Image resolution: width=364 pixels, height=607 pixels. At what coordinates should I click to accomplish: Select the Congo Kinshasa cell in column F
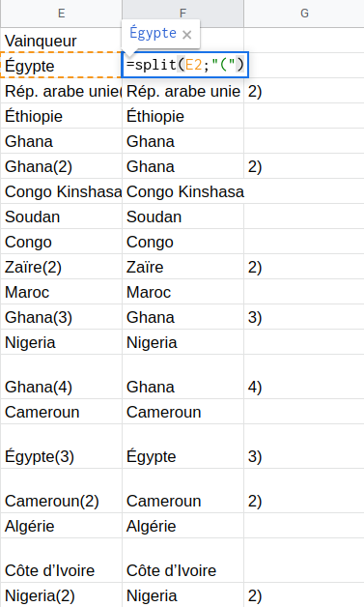point(183,191)
